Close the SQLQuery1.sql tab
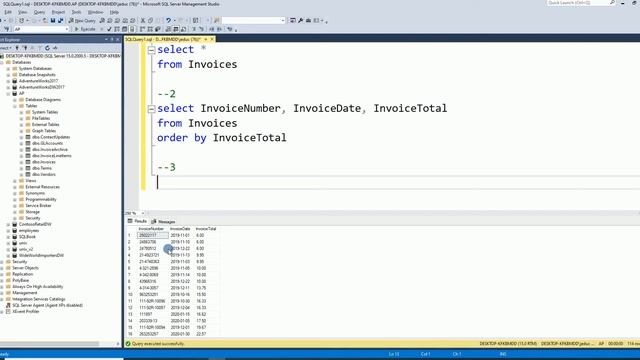 click(212, 39)
